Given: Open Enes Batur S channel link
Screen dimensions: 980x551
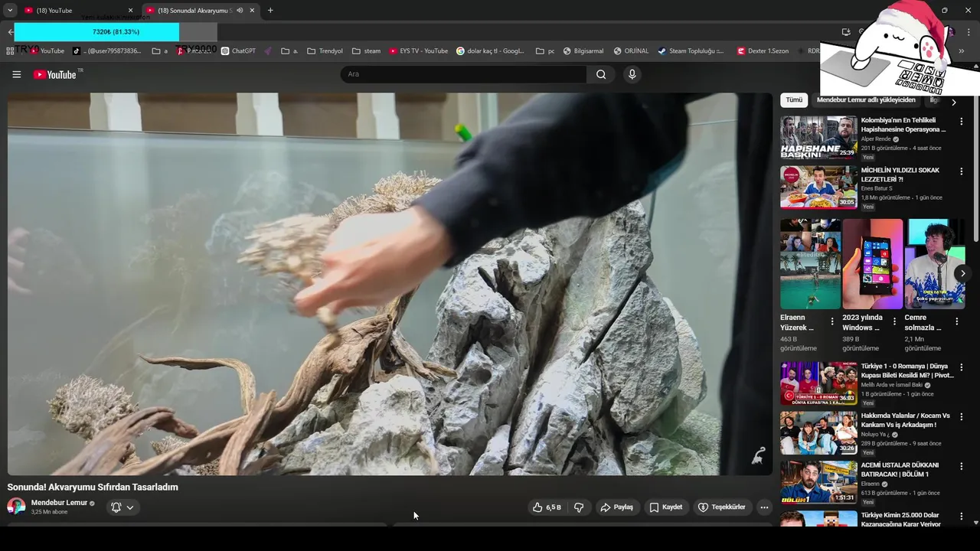Looking at the screenshot, I should click(x=877, y=188).
